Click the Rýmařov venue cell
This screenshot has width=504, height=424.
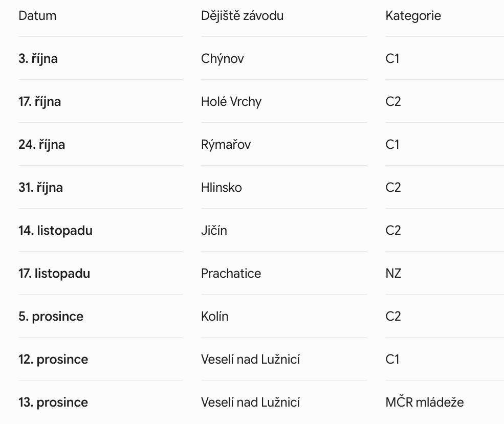[226, 145]
